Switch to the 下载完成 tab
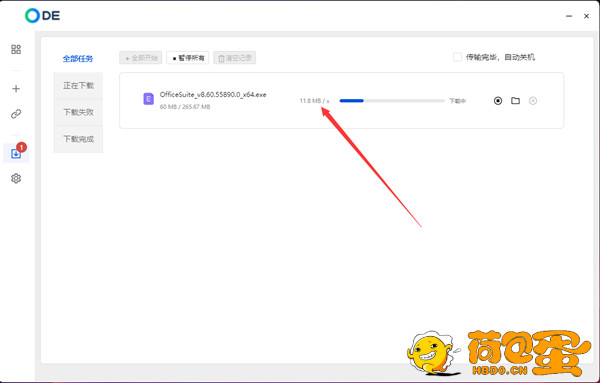The width and height of the screenshot is (600, 383). (x=78, y=139)
